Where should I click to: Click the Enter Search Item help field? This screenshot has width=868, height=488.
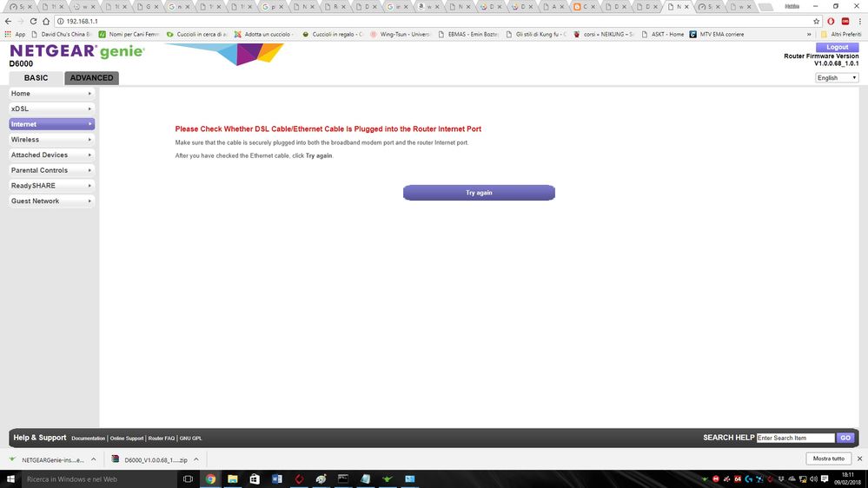(795, 438)
